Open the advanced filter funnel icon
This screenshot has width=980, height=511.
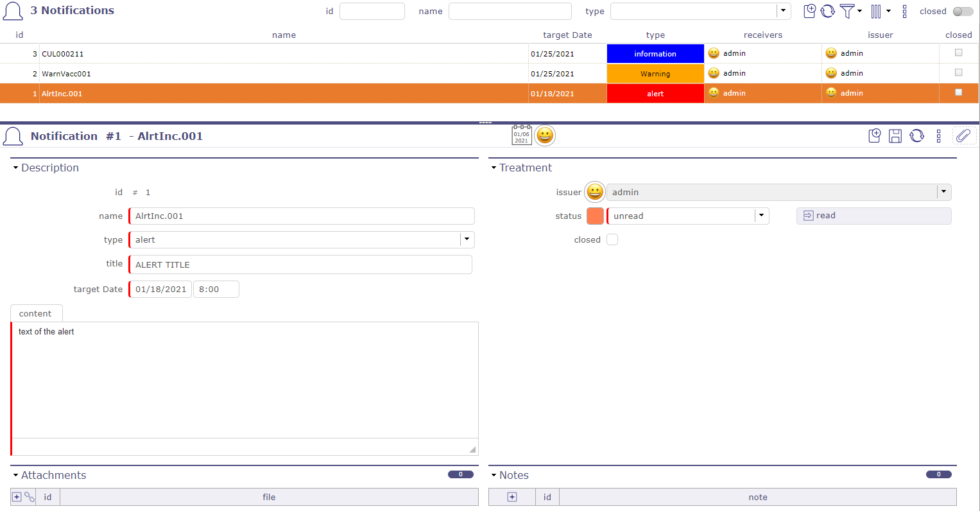click(847, 11)
